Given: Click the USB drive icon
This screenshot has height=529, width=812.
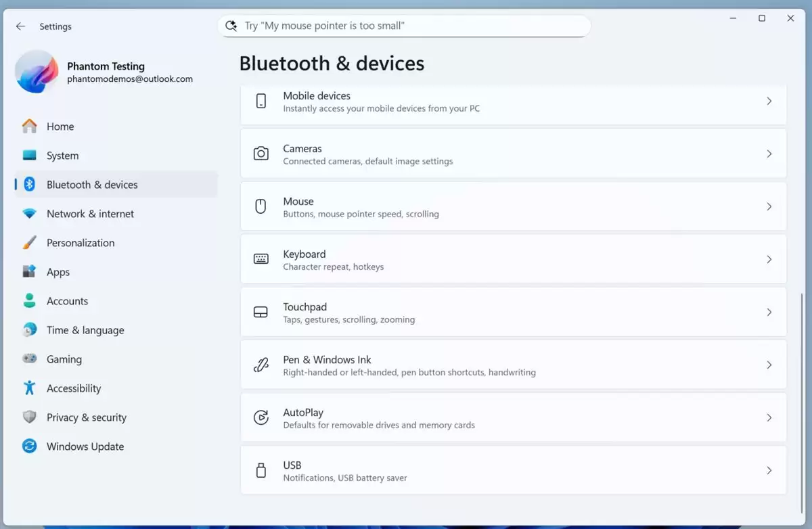Looking at the screenshot, I should pyautogui.click(x=261, y=470).
